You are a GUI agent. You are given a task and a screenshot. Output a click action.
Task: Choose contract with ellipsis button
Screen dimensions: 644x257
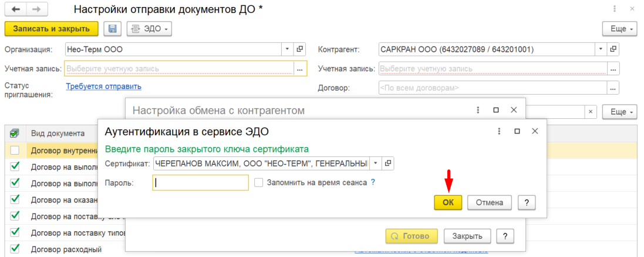(x=613, y=88)
